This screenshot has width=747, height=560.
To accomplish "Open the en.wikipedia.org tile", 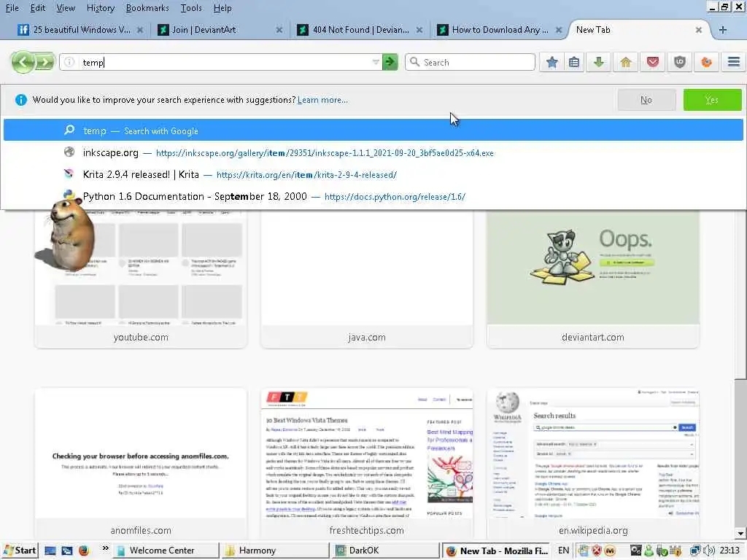I will (x=592, y=464).
